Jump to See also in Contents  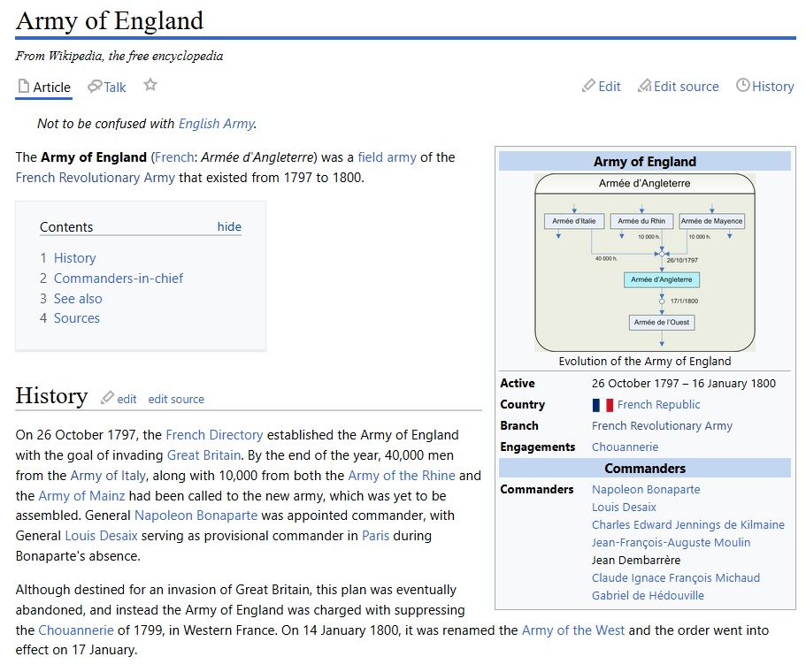pyautogui.click(x=78, y=299)
